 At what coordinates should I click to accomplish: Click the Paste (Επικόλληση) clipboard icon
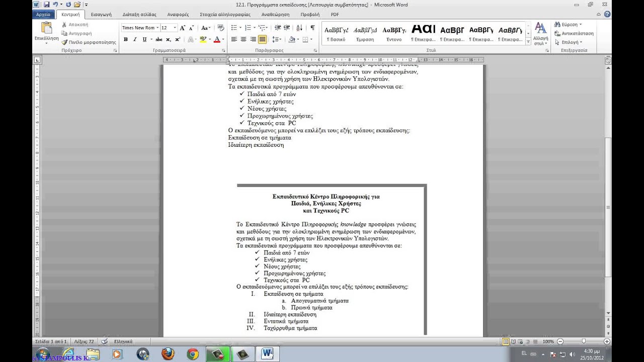click(x=46, y=28)
